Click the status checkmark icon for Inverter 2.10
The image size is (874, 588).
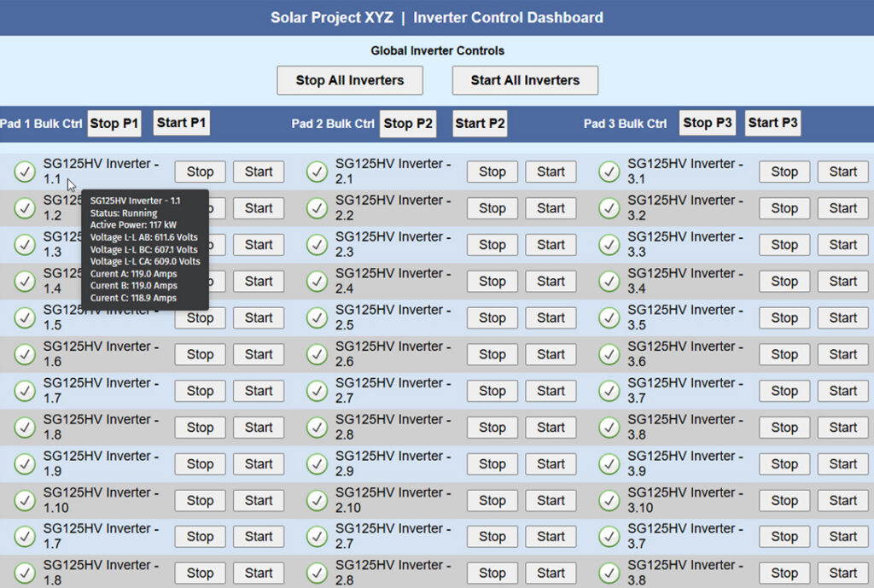[317, 500]
